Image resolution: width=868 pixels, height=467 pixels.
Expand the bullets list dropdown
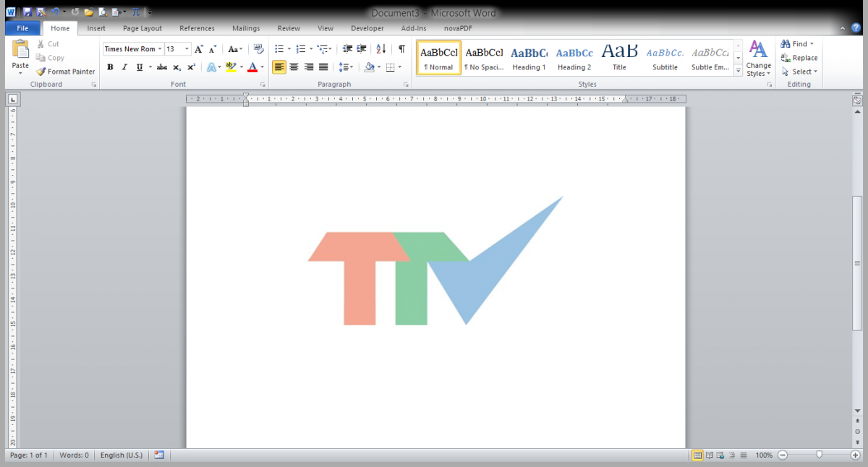coord(289,49)
